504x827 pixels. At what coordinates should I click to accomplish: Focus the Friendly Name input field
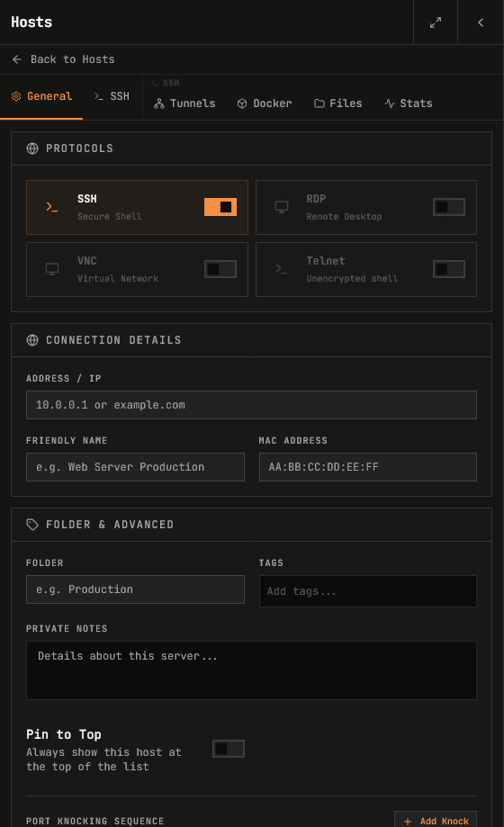coord(135,467)
